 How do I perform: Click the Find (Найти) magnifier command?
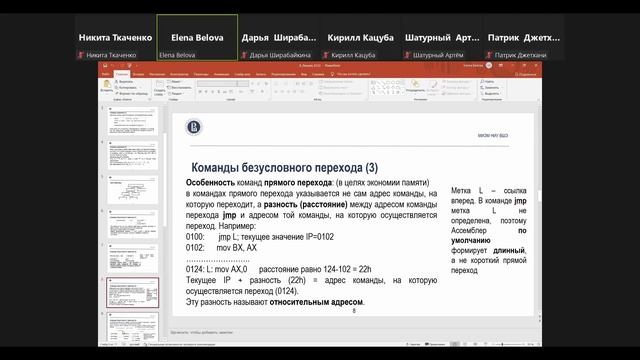coord(487,82)
